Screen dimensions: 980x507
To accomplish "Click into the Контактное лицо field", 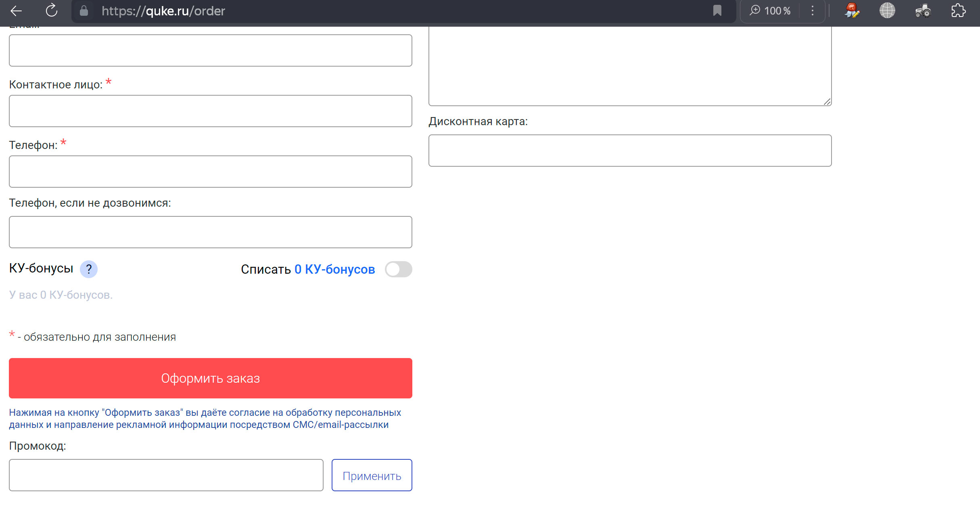I will point(211,111).
